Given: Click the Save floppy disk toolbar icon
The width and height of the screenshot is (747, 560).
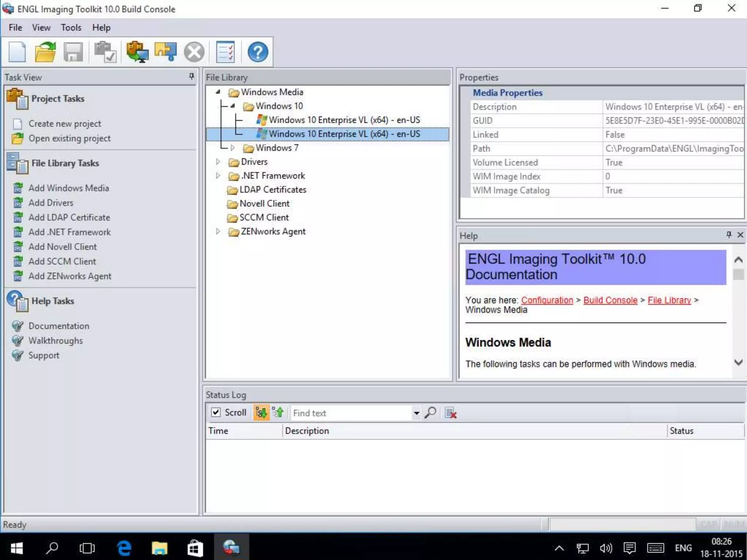Looking at the screenshot, I should (x=73, y=52).
